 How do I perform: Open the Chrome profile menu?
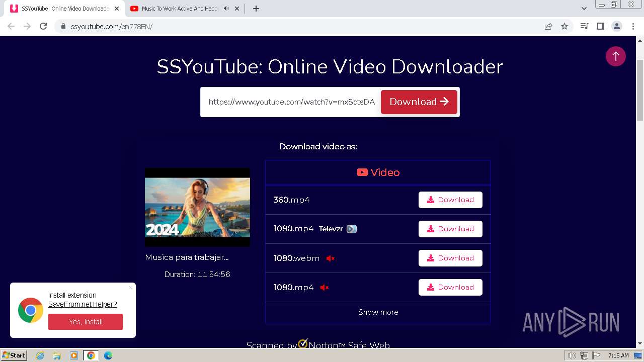(616, 26)
